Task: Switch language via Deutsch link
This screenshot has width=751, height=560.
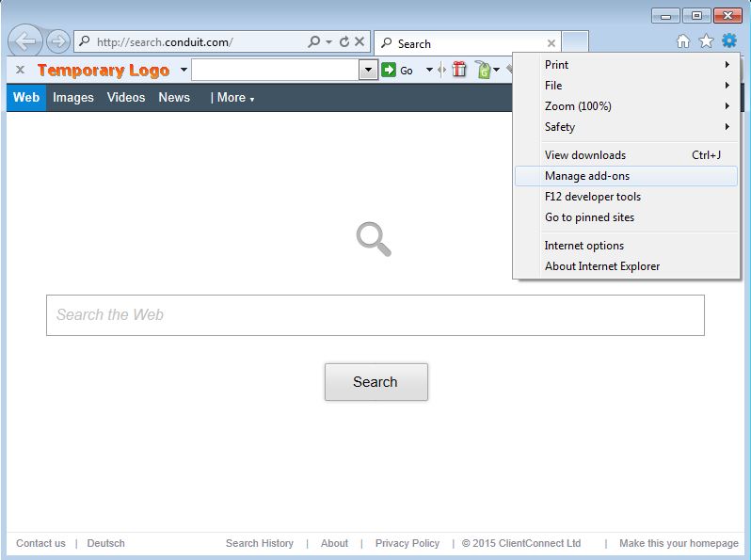Action: pyautogui.click(x=105, y=543)
